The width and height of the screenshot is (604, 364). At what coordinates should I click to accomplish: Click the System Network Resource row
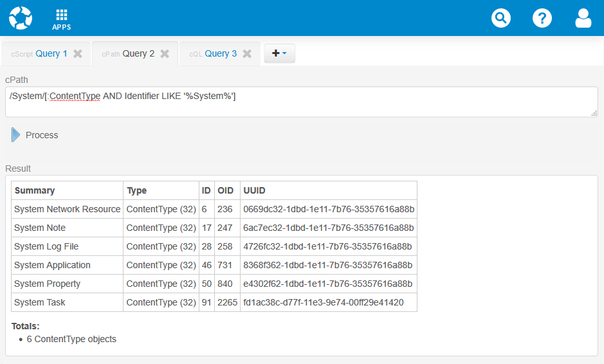click(67, 209)
